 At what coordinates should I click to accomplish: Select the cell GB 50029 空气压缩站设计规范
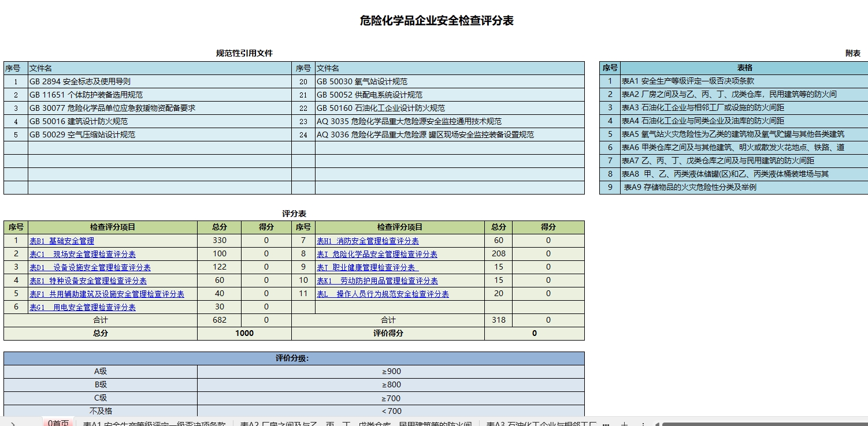pyautogui.click(x=159, y=134)
